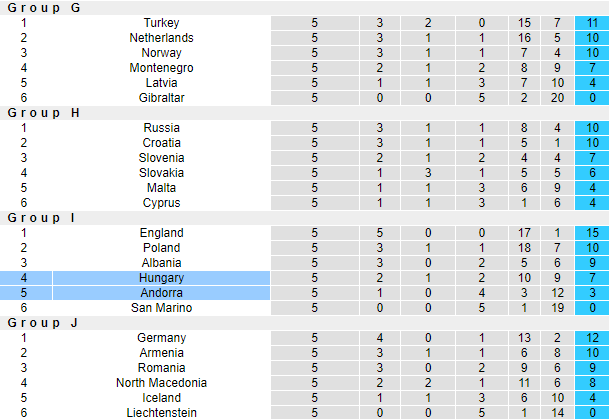Image resolution: width=609 pixels, height=420 pixels.
Task: Open the Germany team link
Action: (161, 338)
